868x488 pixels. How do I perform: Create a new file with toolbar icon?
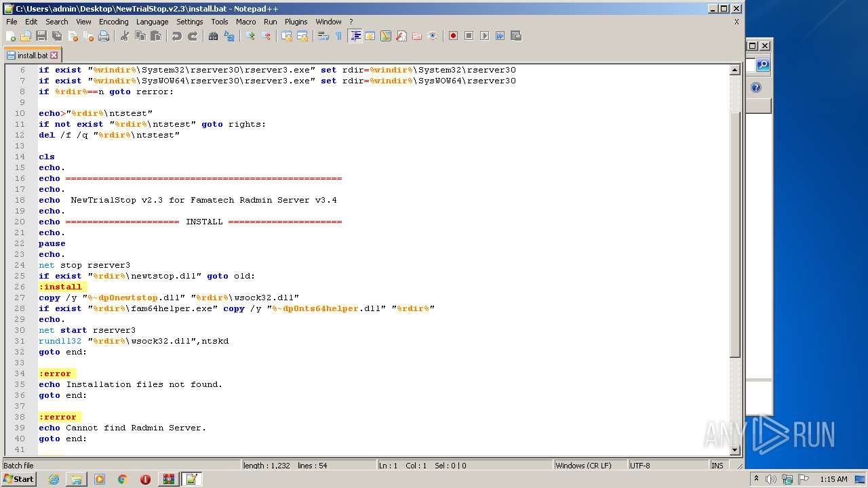[11, 36]
